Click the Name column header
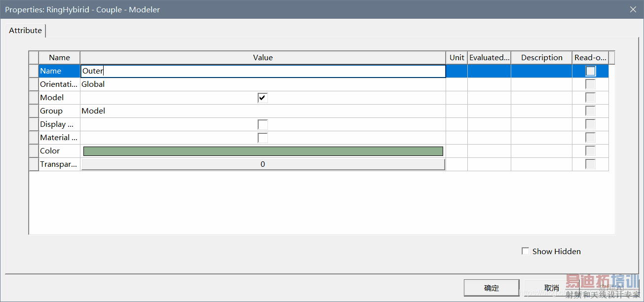The height and width of the screenshot is (302, 644). click(59, 58)
